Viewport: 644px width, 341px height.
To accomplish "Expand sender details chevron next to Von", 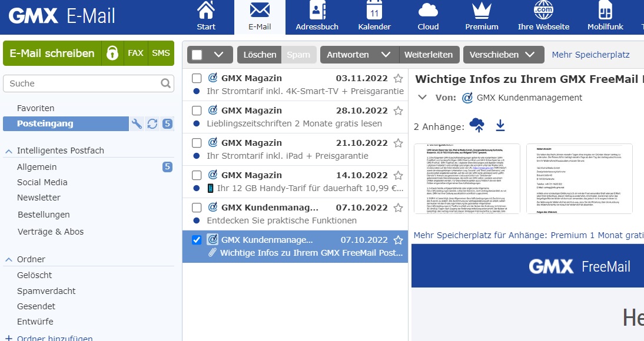I will (x=422, y=98).
